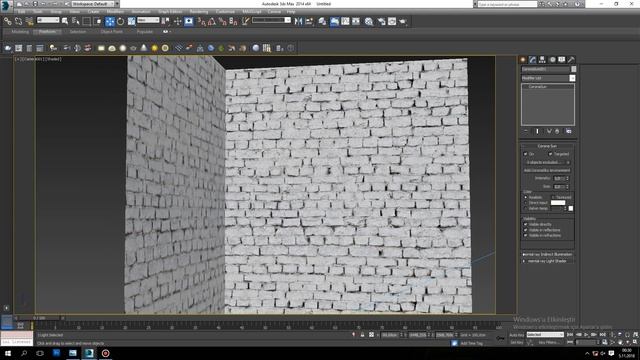The width and height of the screenshot is (640, 360).
Task: Toggle the Corona Sun On checkbox
Action: pos(526,154)
